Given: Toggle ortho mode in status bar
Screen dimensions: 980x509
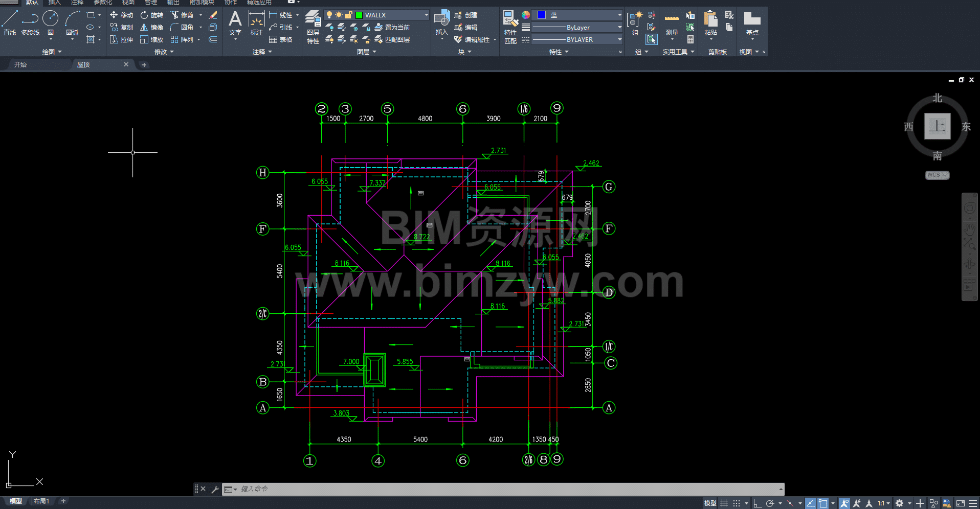Looking at the screenshot, I should 758,503.
